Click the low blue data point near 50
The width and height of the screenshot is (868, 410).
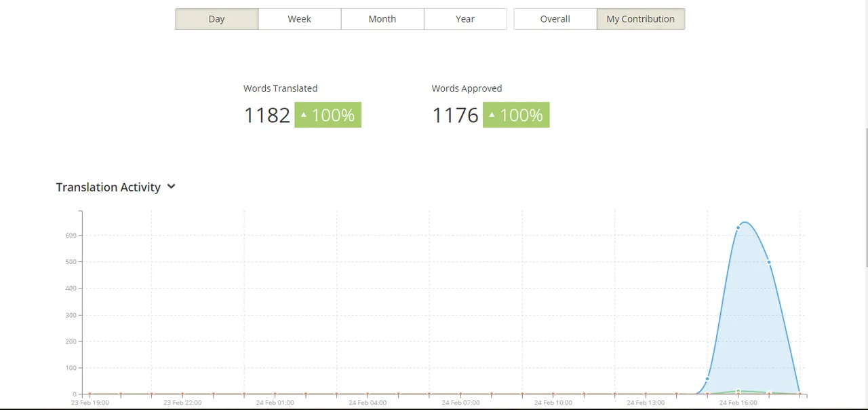(707, 379)
